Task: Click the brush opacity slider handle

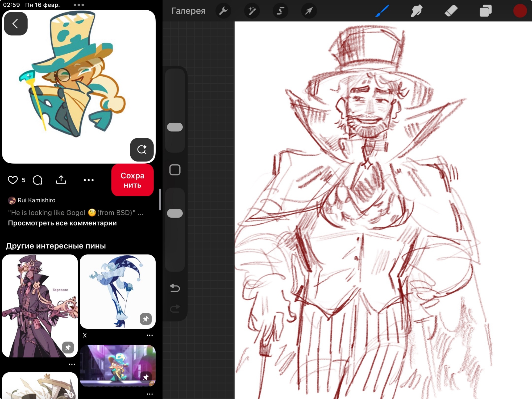Action: pos(175,213)
